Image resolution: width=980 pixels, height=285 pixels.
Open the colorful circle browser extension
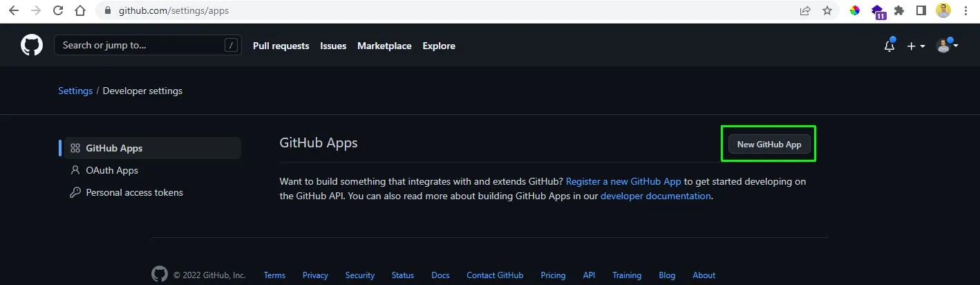pyautogui.click(x=855, y=11)
